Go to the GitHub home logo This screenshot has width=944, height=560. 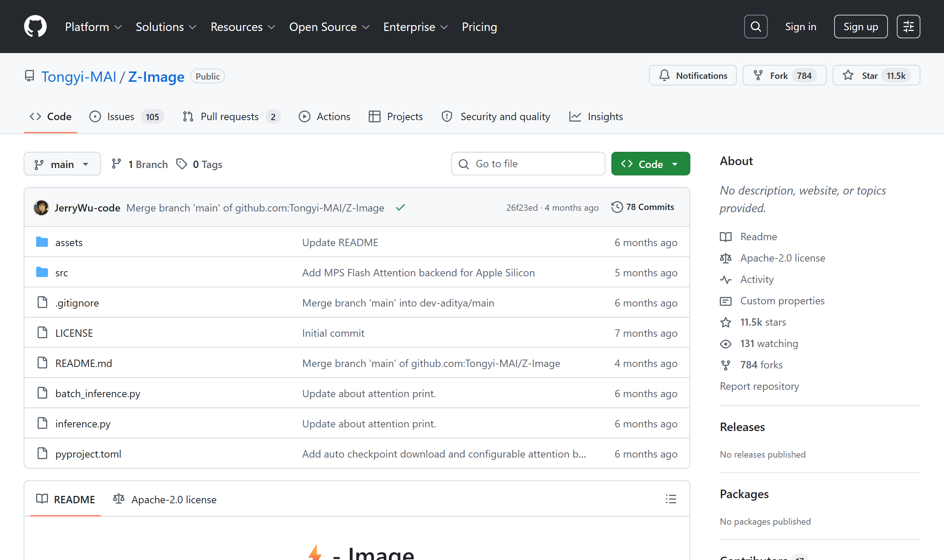(35, 27)
